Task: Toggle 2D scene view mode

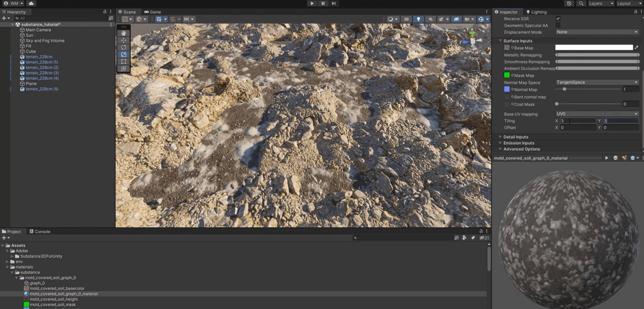Action: [406, 19]
